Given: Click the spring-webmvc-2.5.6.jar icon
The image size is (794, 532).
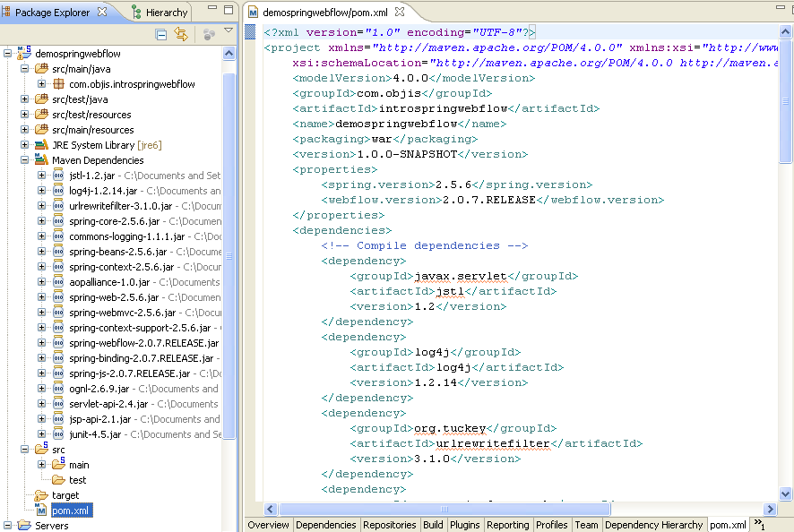Looking at the screenshot, I should pos(58,313).
